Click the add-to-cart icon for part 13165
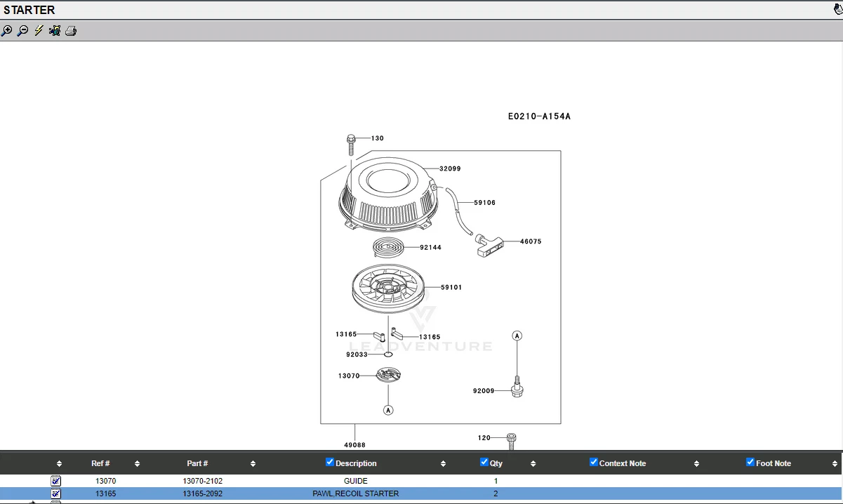This screenshot has width=843, height=504. (56, 493)
